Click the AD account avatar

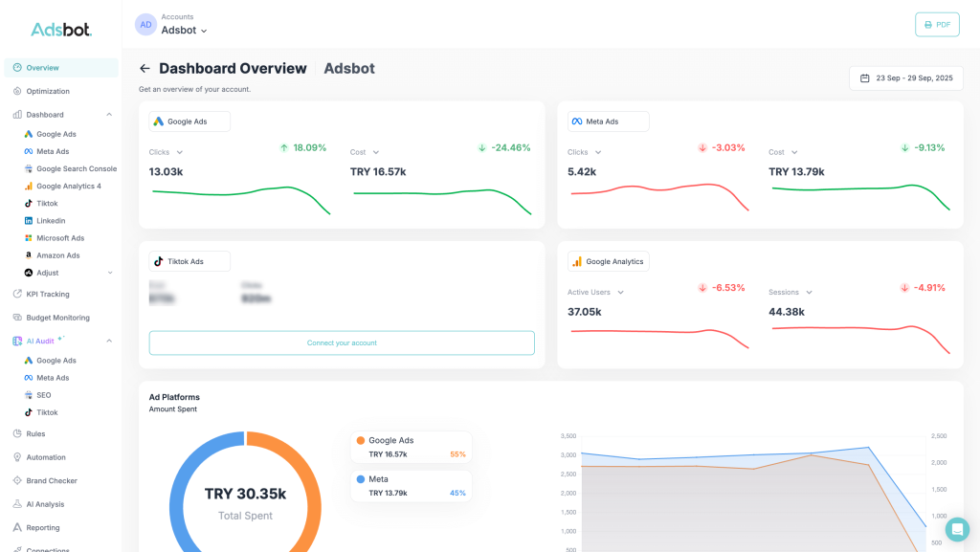145,25
